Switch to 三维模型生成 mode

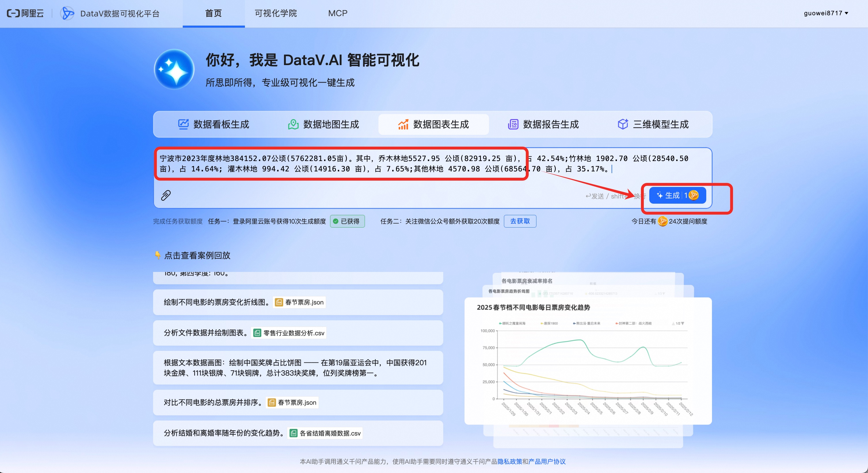(x=653, y=124)
